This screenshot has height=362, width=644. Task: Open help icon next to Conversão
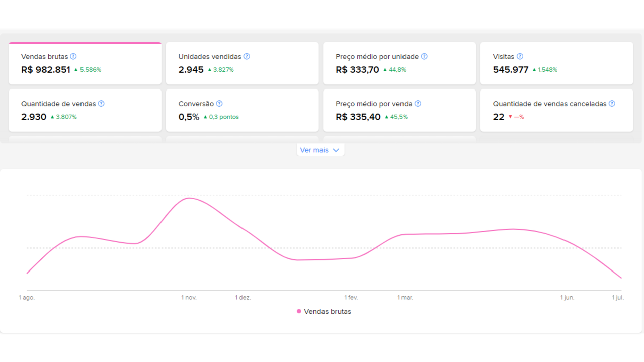pos(219,104)
